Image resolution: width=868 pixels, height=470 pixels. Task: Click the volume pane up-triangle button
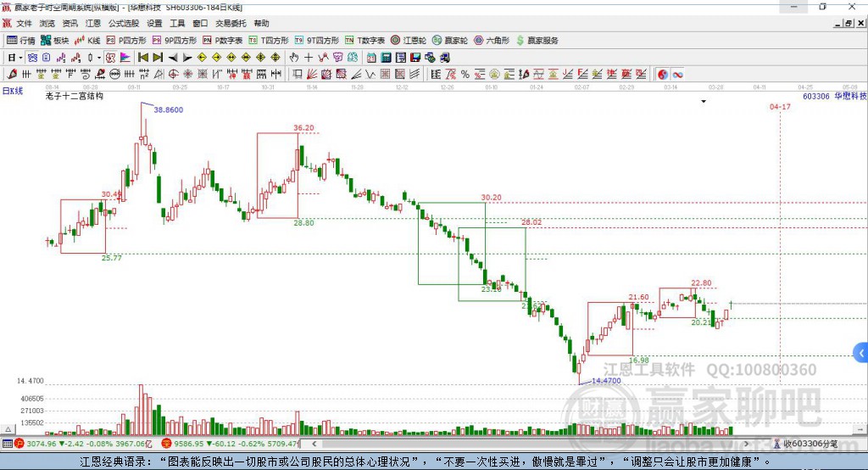(x=8, y=429)
